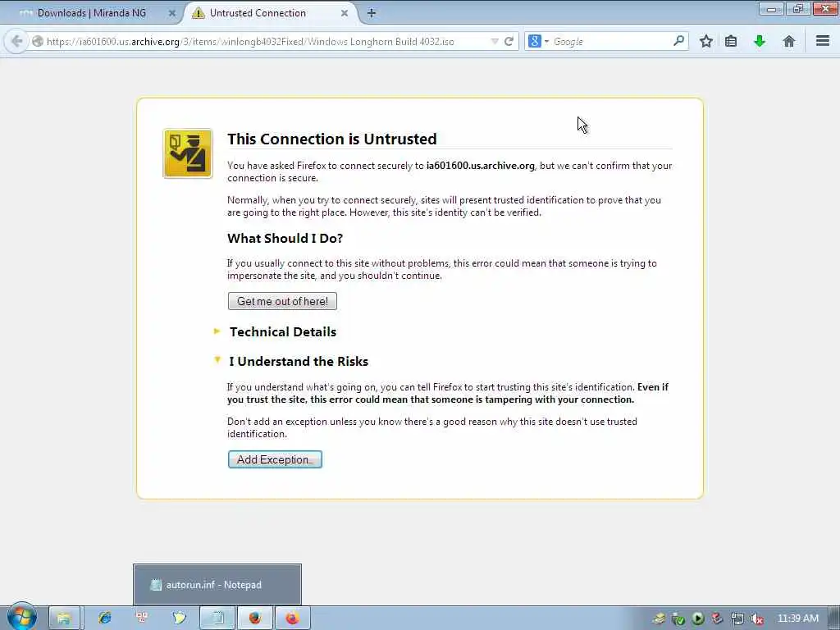Click the Show desktop button

(834, 619)
